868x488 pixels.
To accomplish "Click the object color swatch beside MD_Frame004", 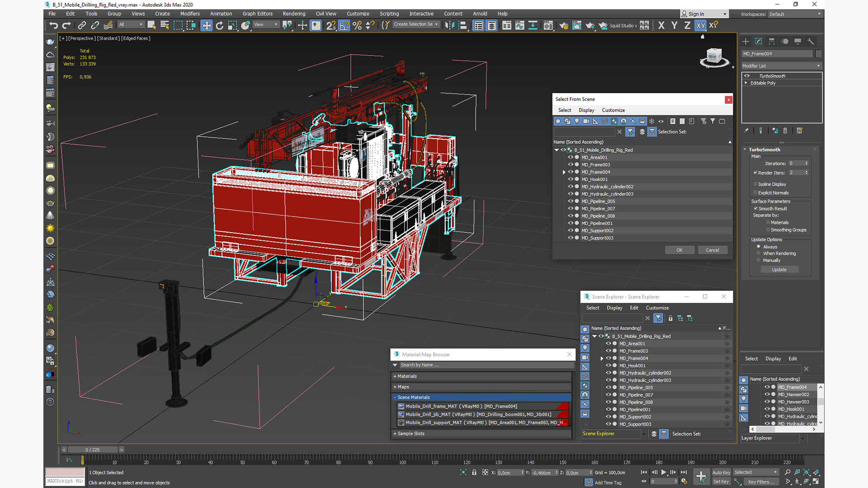I will (x=818, y=54).
